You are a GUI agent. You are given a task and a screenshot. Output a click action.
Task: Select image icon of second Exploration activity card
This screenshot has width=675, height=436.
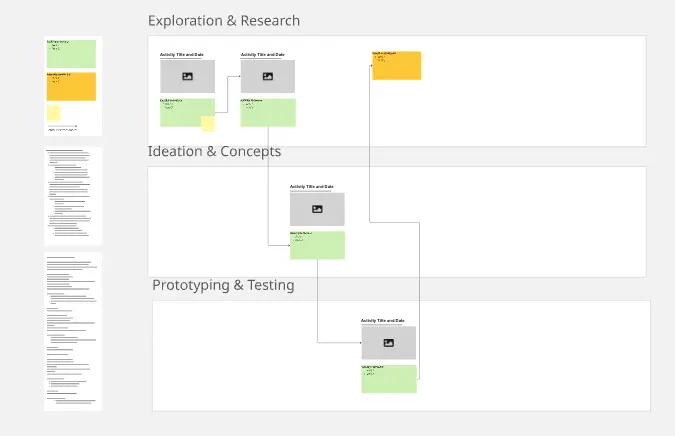pyautogui.click(x=267, y=76)
